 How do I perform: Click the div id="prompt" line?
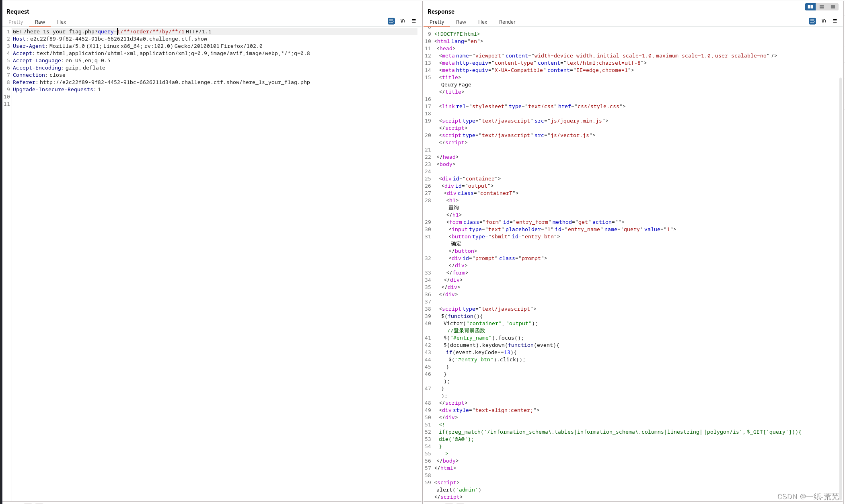498,258
